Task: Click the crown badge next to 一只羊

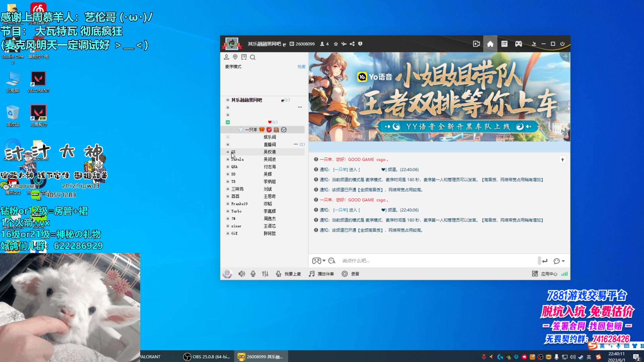Action: pos(262,130)
